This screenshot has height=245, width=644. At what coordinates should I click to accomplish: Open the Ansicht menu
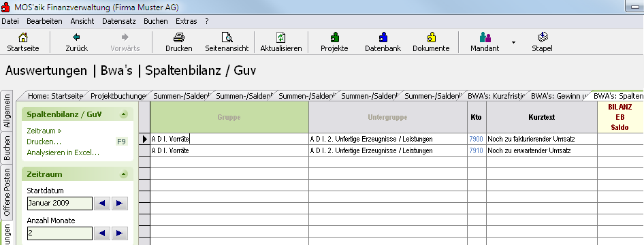82,21
